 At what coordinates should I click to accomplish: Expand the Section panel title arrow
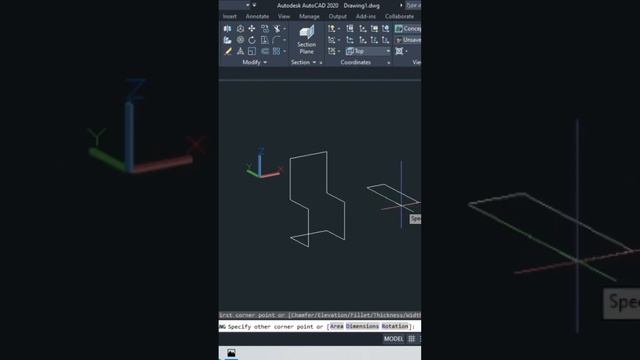tap(314, 62)
